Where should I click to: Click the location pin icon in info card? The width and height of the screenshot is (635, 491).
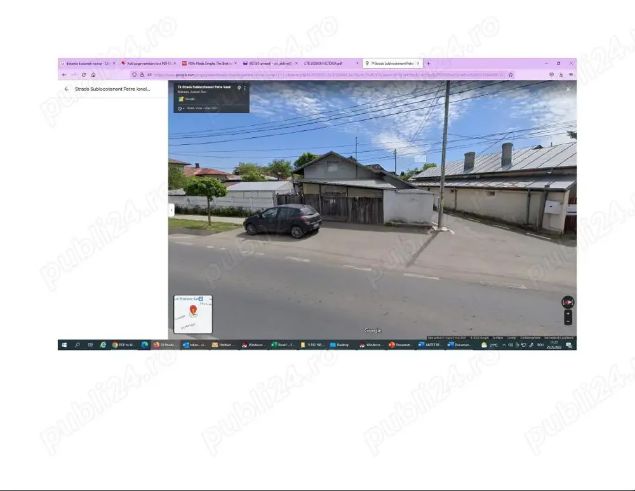coord(239,88)
